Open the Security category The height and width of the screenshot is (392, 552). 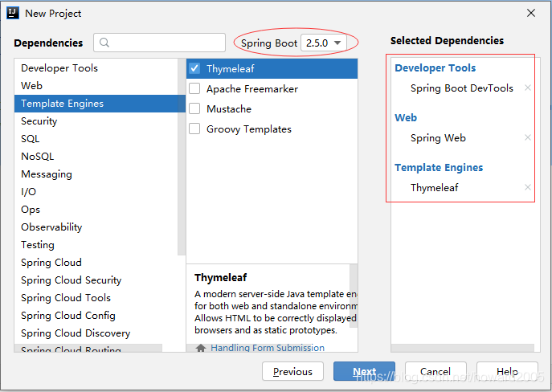(x=96, y=121)
